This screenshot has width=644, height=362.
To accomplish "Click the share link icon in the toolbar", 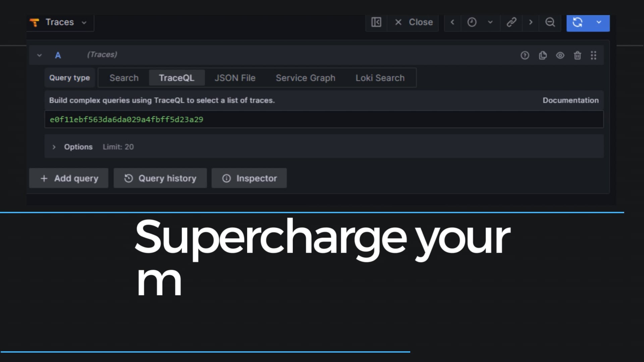I will (511, 22).
